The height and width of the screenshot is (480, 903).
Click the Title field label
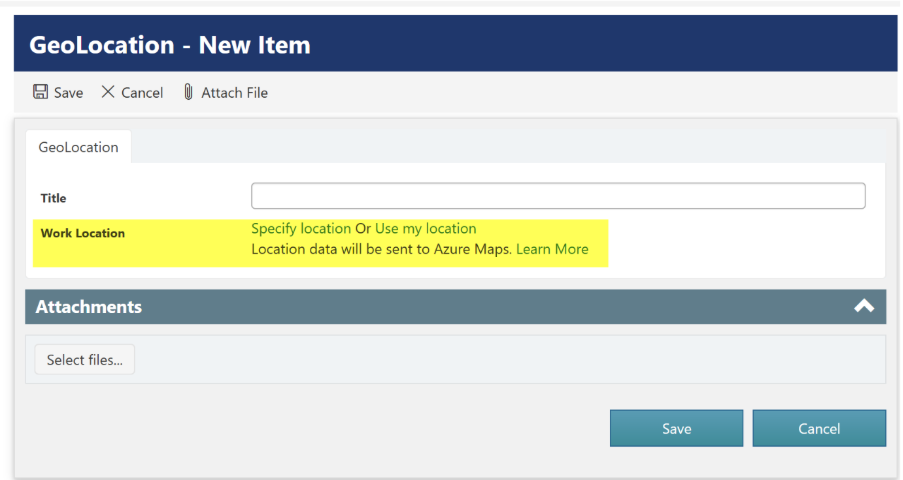(x=54, y=198)
